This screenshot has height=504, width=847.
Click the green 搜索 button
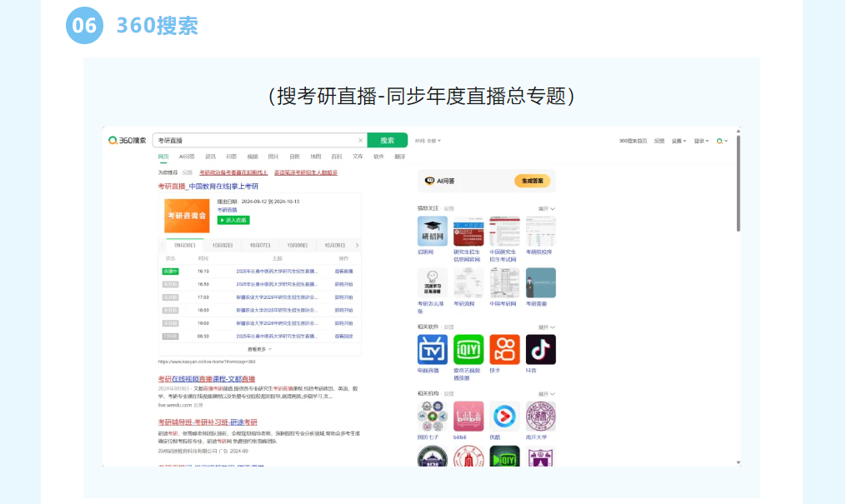(388, 140)
